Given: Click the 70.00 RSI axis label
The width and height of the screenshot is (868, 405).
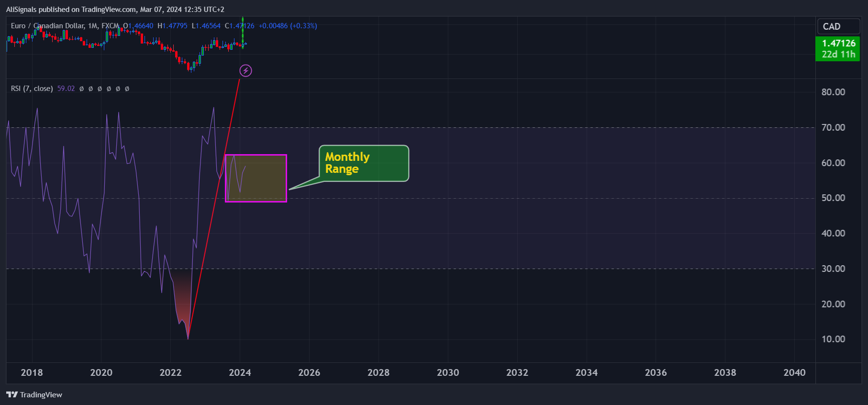Looking at the screenshot, I should (833, 127).
